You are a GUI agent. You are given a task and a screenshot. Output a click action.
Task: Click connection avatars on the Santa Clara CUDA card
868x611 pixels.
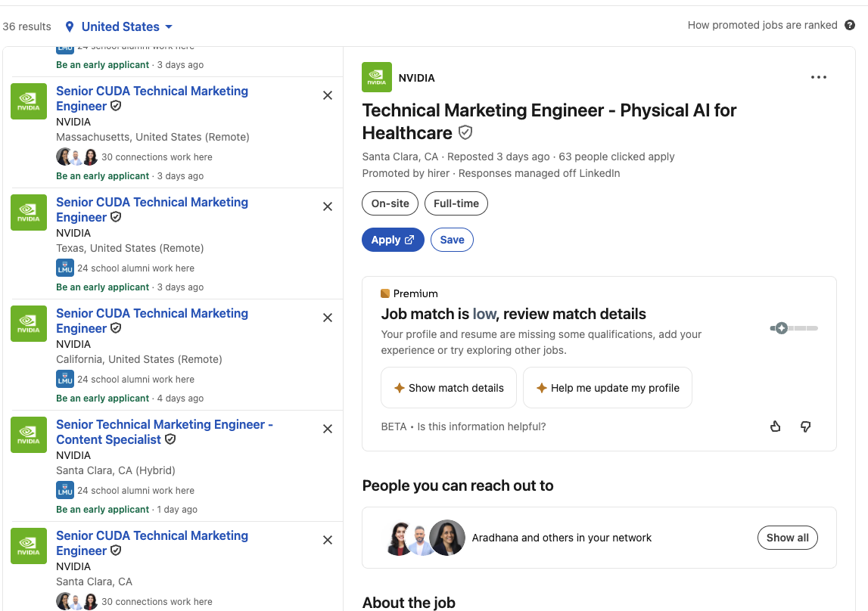pyautogui.click(x=77, y=602)
